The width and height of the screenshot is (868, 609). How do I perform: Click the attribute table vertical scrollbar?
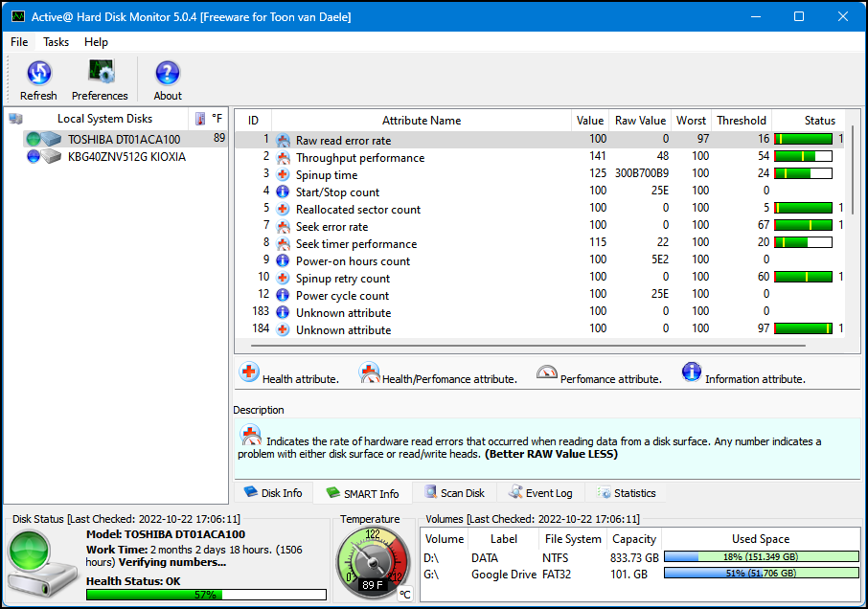point(853,169)
